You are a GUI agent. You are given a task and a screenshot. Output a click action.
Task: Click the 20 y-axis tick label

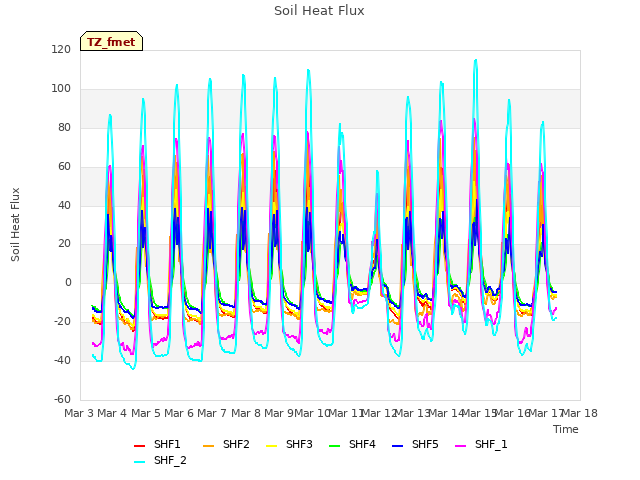64,244
